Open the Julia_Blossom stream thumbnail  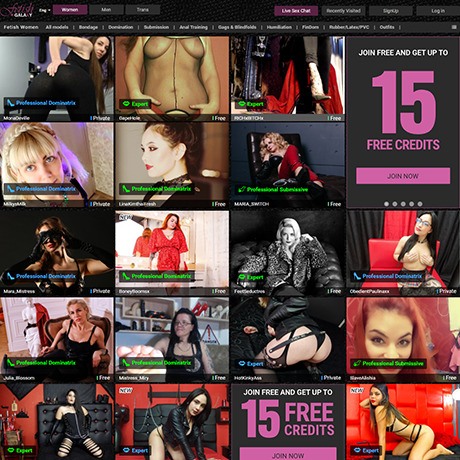57,339
